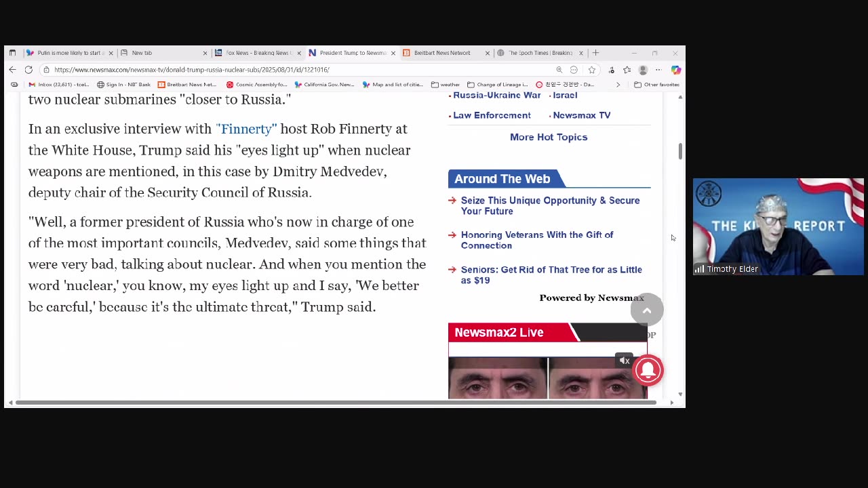Open the favorites list icon
This screenshot has height=488, width=868.
[x=627, y=70]
